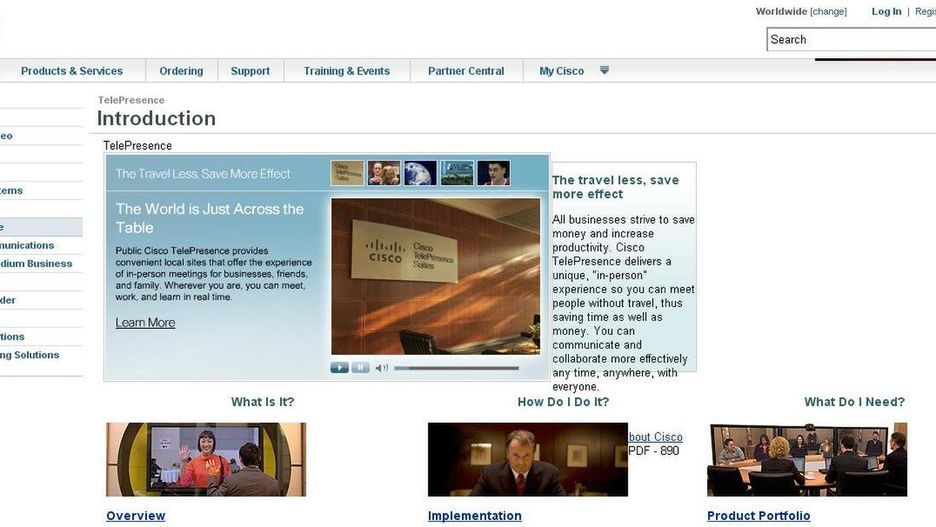Click the 'bout Cisco' PDF link

[655, 437]
